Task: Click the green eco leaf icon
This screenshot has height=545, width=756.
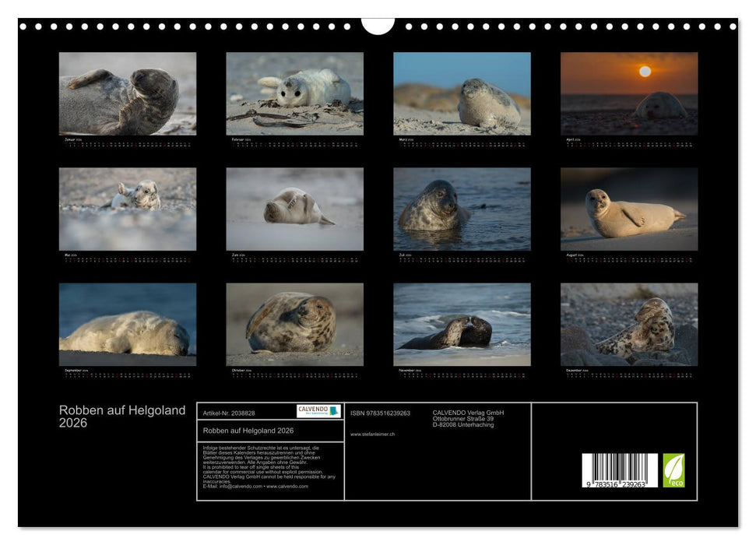Action: tap(673, 470)
